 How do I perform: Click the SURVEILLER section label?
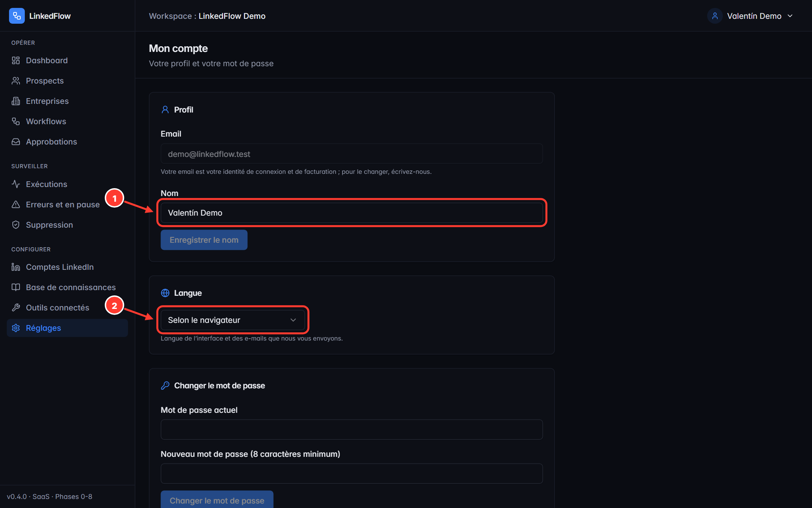pyautogui.click(x=29, y=166)
